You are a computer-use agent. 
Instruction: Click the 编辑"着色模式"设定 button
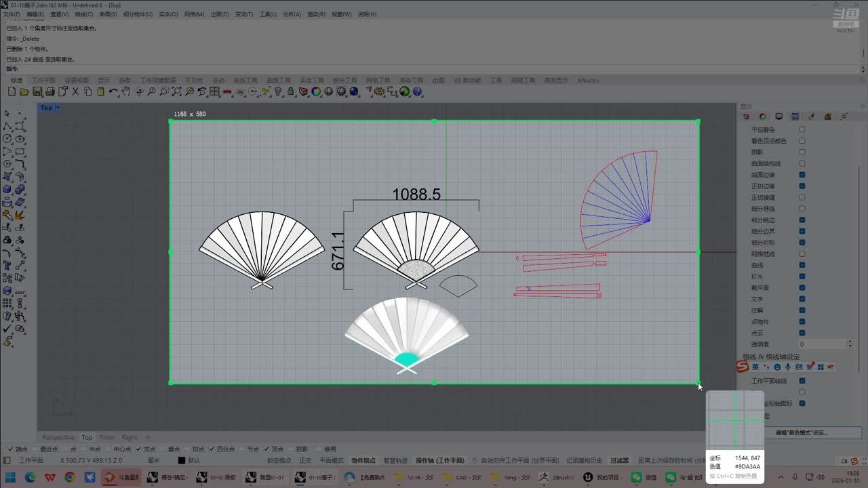point(802,432)
